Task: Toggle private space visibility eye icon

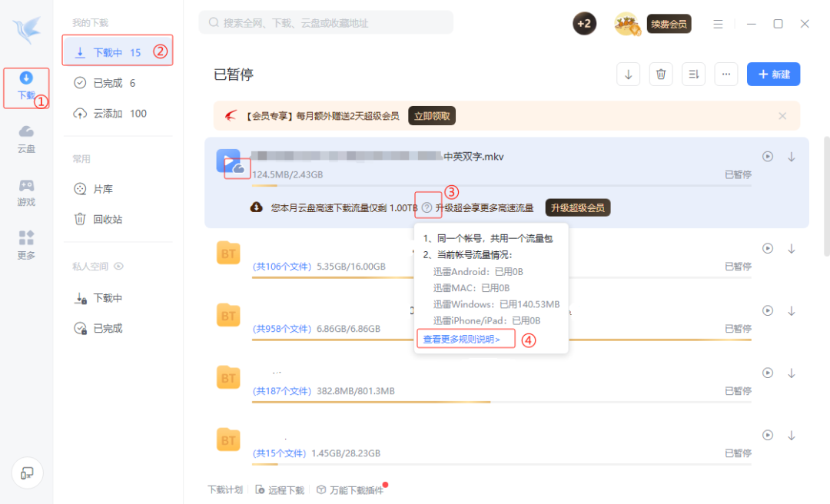Action: pyautogui.click(x=118, y=267)
